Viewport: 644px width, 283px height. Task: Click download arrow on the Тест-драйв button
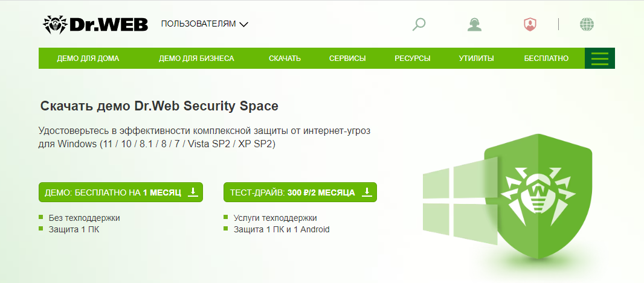[366, 192]
